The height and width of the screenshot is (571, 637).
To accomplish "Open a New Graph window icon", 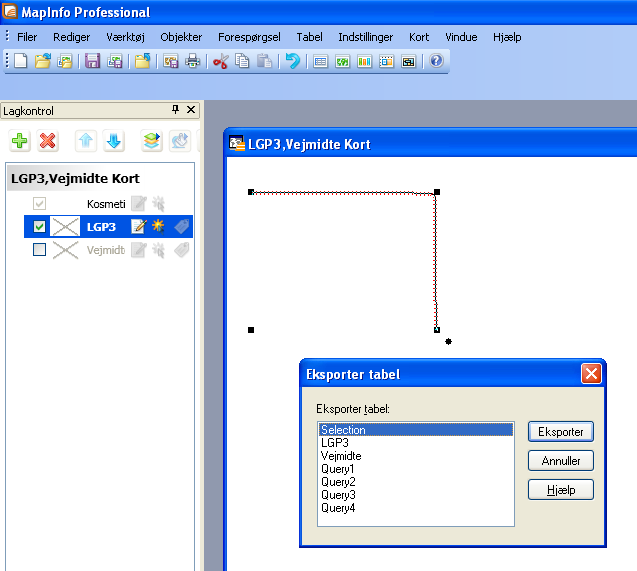I will coord(364,61).
